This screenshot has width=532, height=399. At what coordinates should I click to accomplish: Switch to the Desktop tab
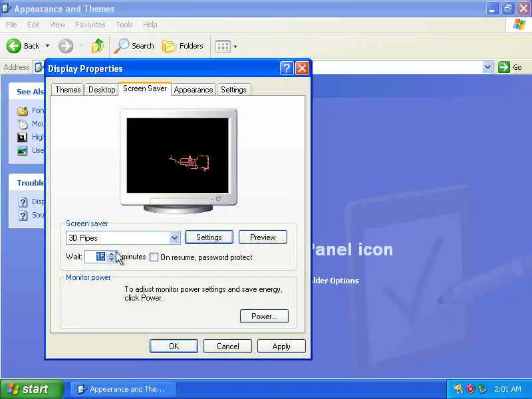(x=102, y=90)
